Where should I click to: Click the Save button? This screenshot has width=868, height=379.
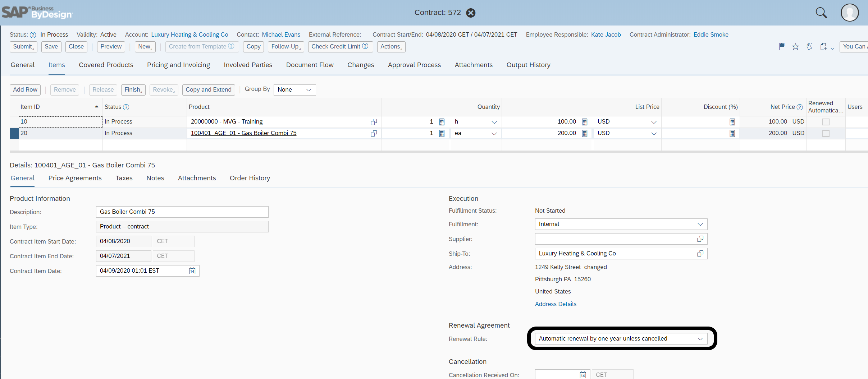51,47
